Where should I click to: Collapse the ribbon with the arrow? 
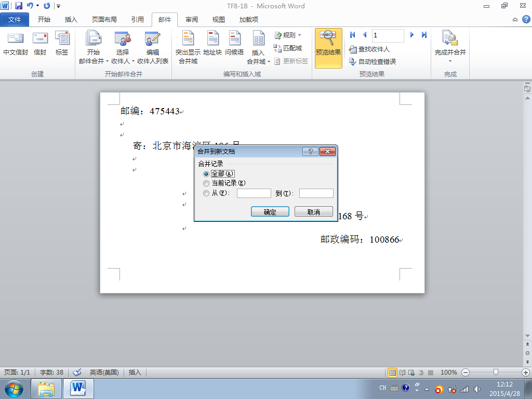pyautogui.click(x=515, y=20)
